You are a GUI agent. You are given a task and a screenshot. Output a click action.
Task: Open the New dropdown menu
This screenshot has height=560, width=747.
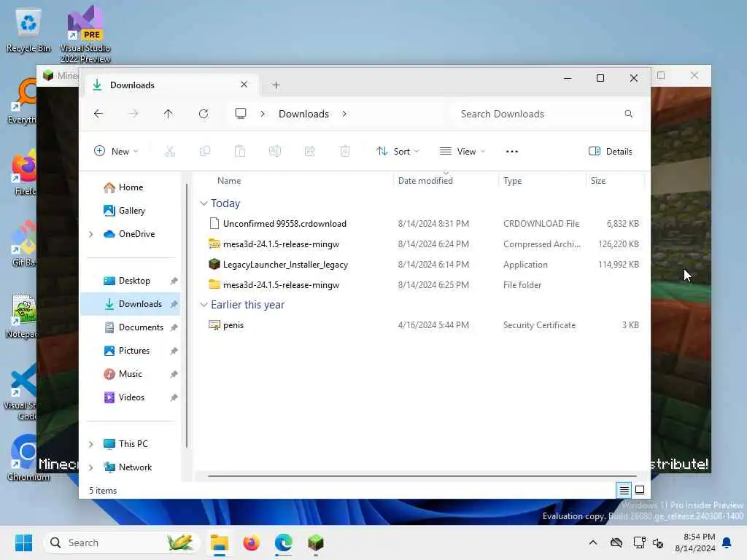(116, 152)
